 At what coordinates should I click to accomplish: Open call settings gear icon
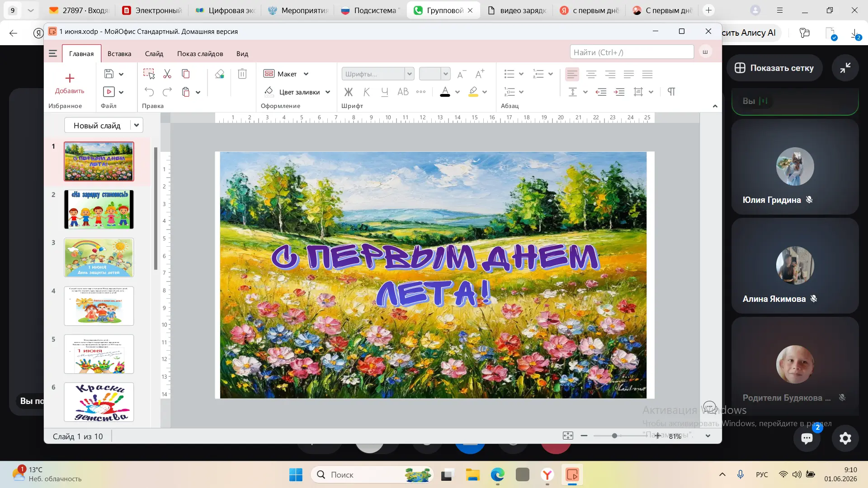[845, 438]
